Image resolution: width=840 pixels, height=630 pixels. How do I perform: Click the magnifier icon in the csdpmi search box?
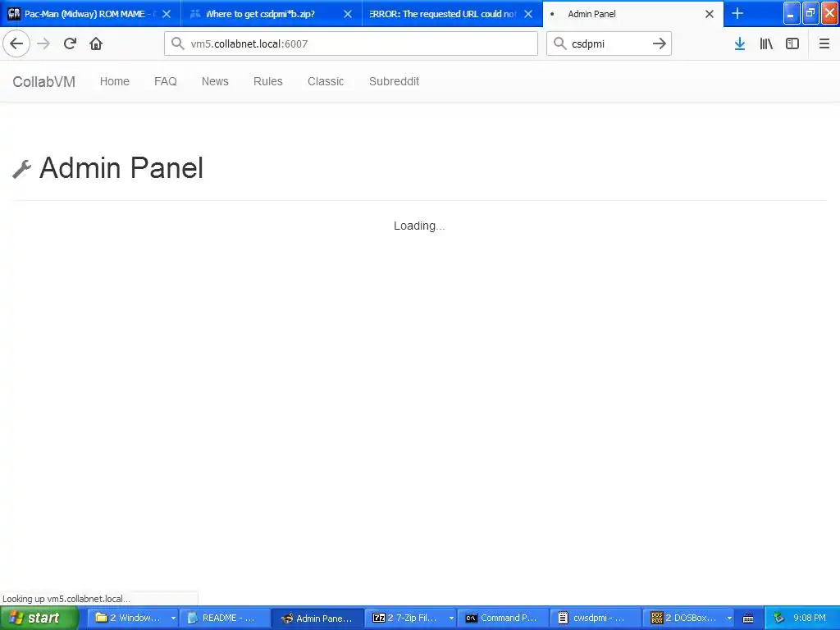click(x=559, y=43)
